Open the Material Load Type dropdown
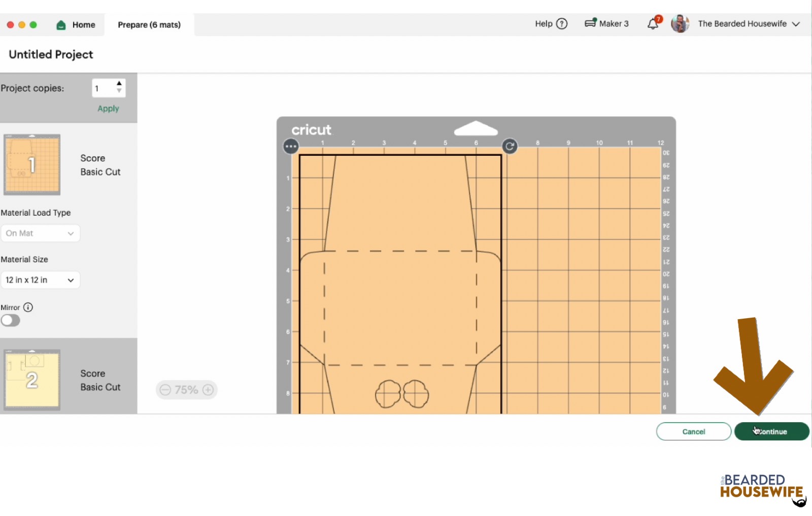Screen dimensions: 812x516 40,233
